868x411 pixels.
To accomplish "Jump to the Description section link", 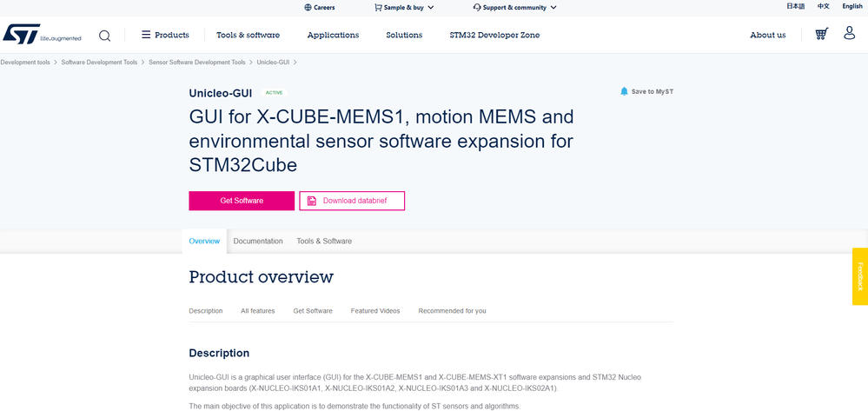I will point(206,311).
